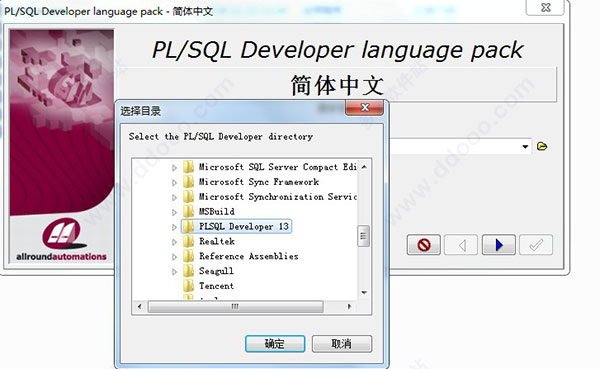Expand the Seagull folder node
The height and width of the screenshot is (369, 600).
coord(174,272)
